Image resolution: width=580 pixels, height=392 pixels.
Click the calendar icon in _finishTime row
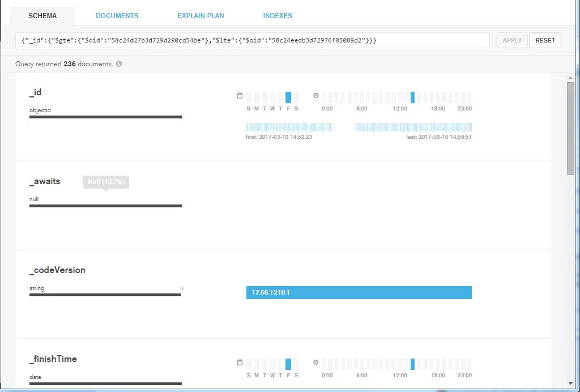[240, 363]
